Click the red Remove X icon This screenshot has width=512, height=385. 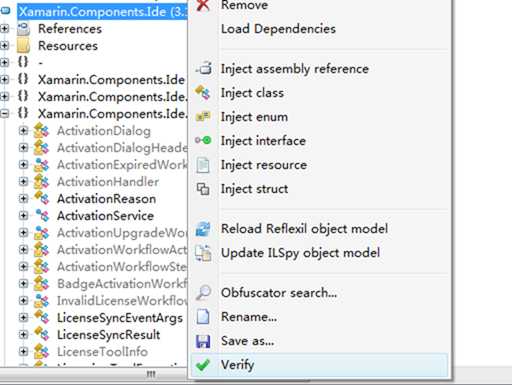tap(203, 5)
